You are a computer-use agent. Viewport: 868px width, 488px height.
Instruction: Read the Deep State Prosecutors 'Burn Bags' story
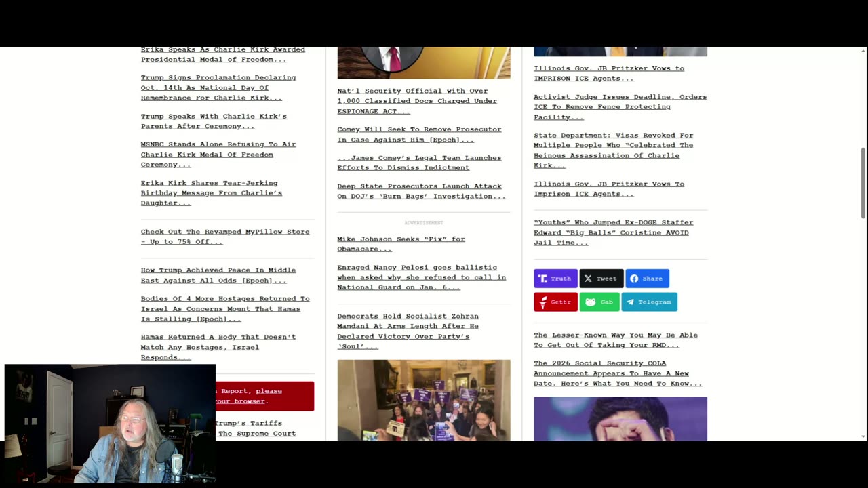tap(421, 191)
